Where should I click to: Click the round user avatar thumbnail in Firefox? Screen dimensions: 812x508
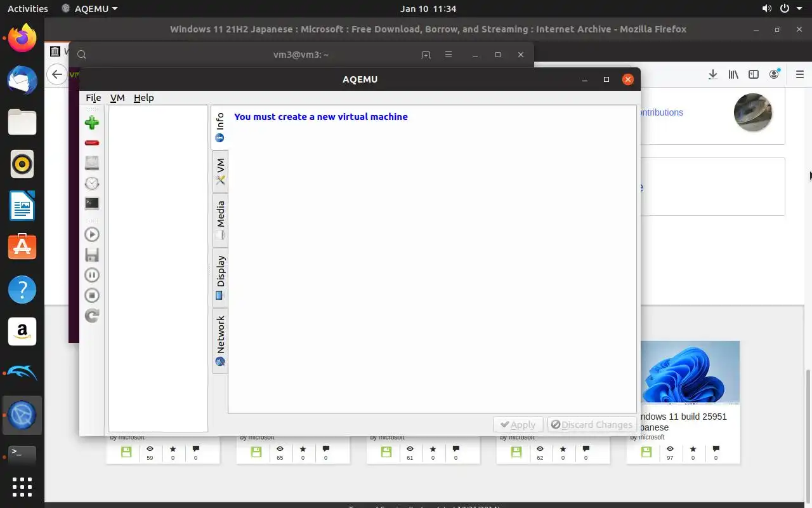coord(753,112)
